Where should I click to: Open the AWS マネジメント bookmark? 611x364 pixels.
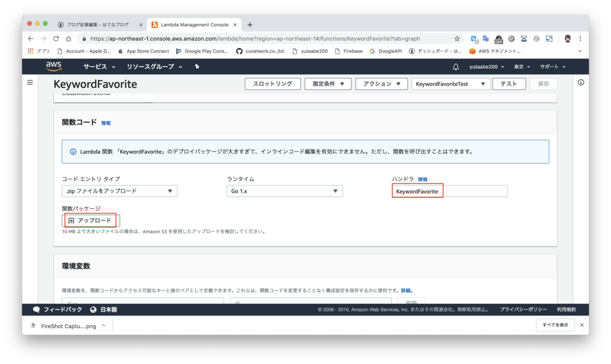tap(495, 51)
